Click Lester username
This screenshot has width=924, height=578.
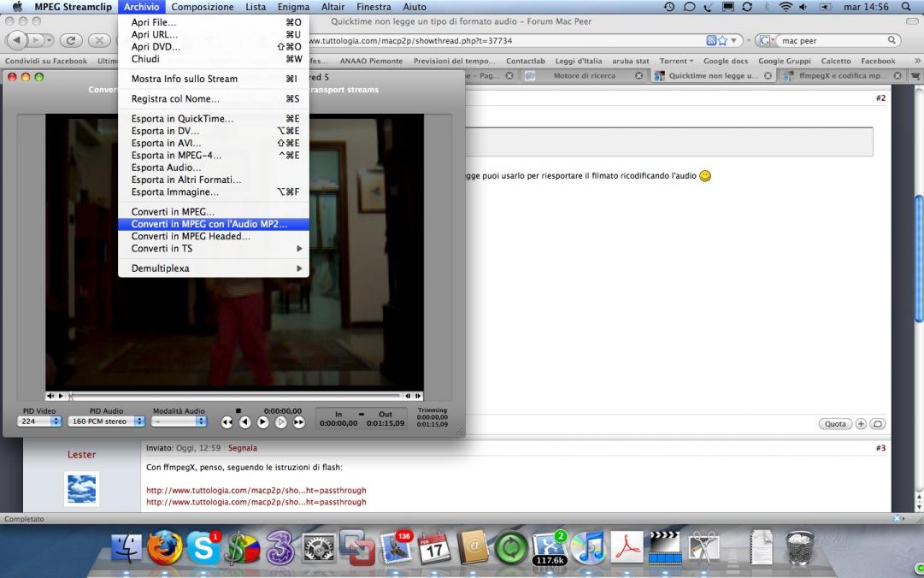(x=81, y=454)
